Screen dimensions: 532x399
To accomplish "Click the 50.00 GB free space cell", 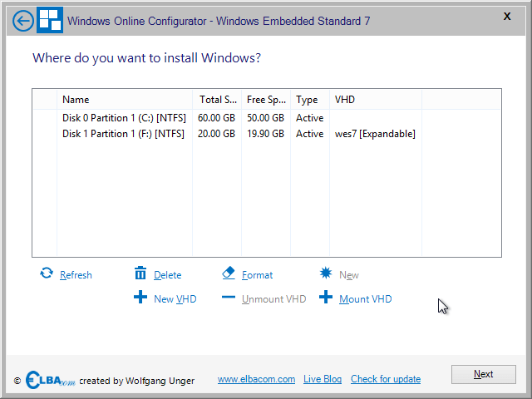I will 265,118.
